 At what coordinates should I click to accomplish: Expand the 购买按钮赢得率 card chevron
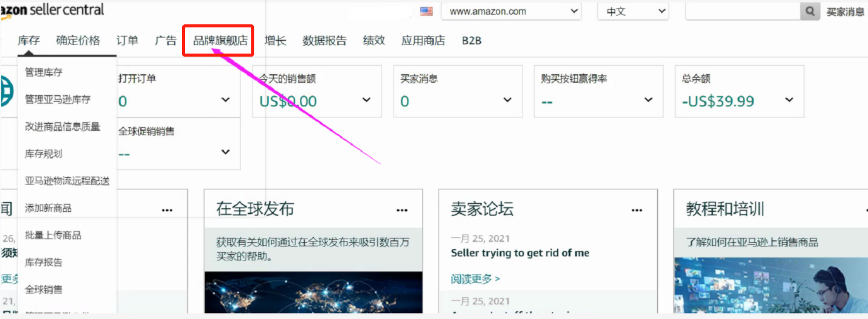(648, 100)
